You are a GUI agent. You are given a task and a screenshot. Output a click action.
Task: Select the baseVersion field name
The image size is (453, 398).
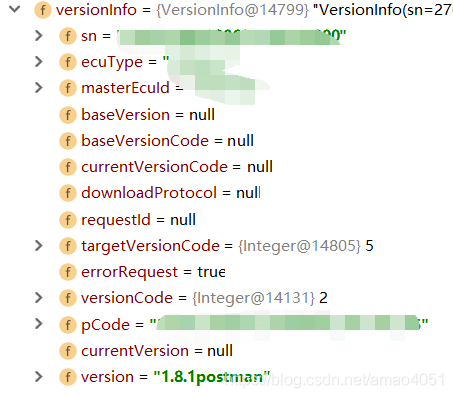click(125, 115)
